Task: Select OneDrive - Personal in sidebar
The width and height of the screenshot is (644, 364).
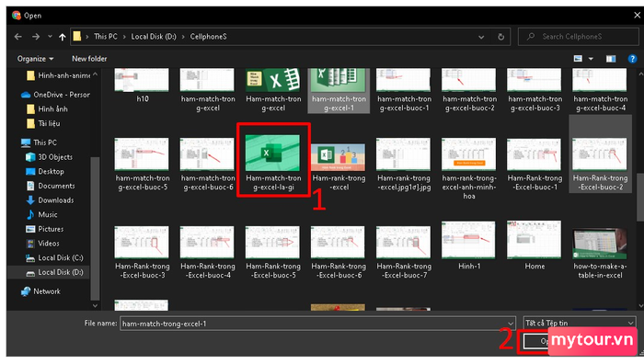Action: (56, 95)
